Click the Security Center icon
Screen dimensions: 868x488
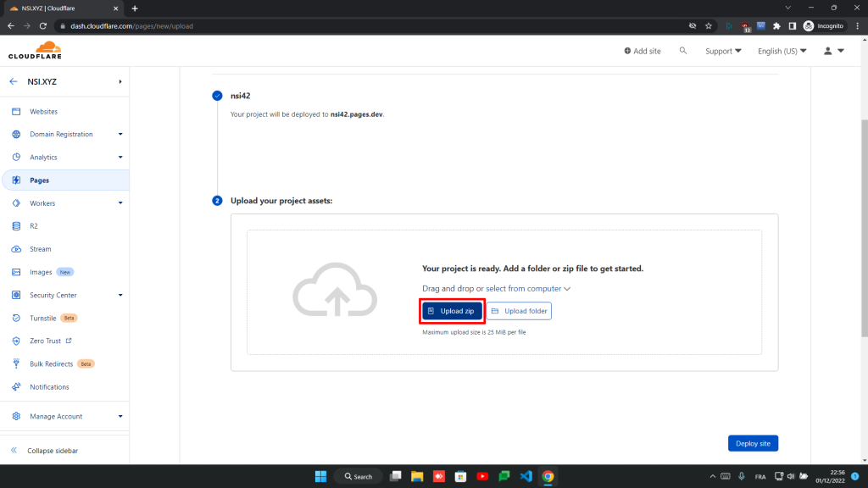pyautogui.click(x=16, y=295)
